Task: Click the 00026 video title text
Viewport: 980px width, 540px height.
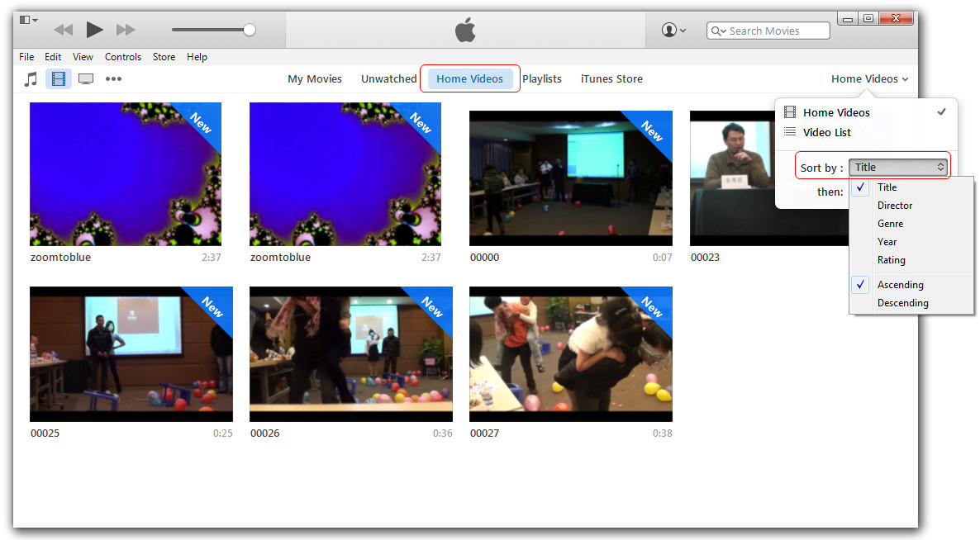Action: 265,433
